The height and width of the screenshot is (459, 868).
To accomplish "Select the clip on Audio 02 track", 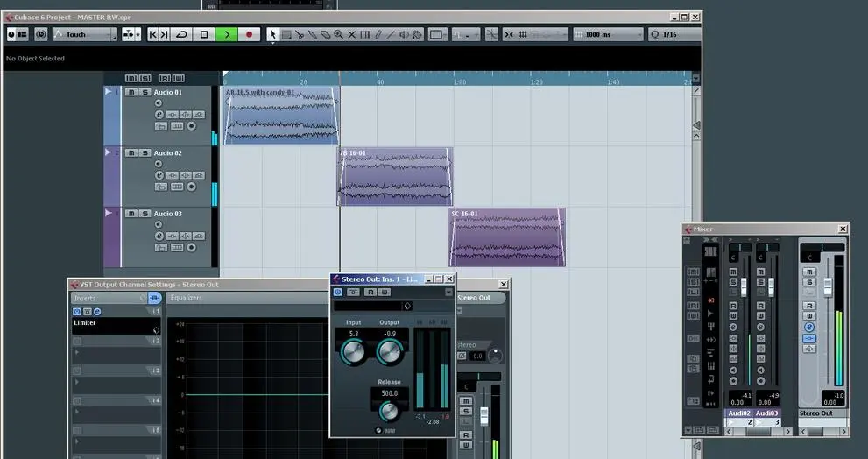I will click(x=395, y=177).
